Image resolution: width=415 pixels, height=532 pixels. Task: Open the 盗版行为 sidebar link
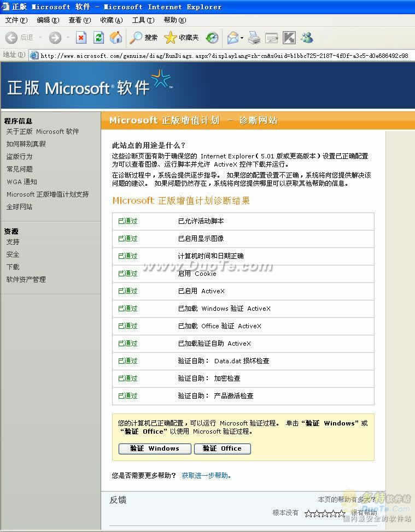(x=19, y=156)
